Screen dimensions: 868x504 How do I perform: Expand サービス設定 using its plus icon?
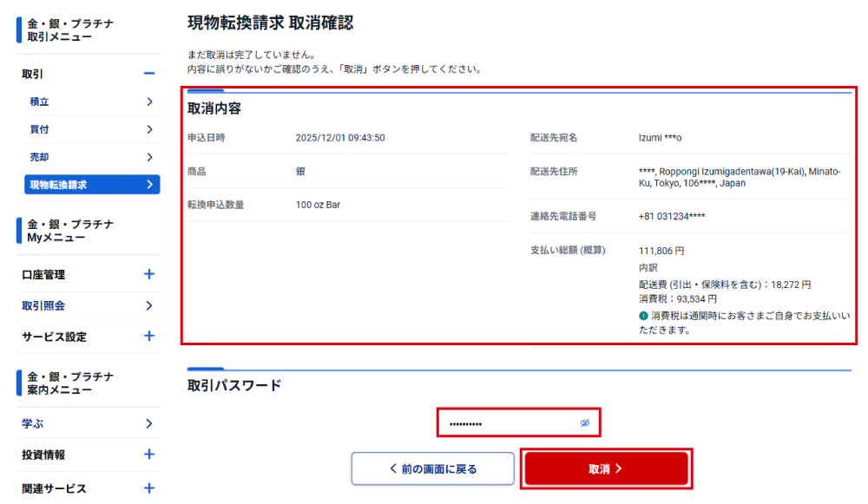148,336
